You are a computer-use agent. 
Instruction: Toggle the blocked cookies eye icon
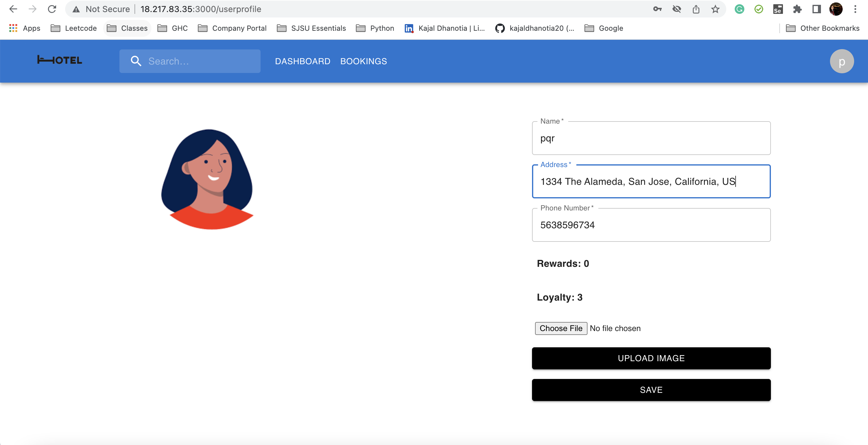click(x=676, y=9)
